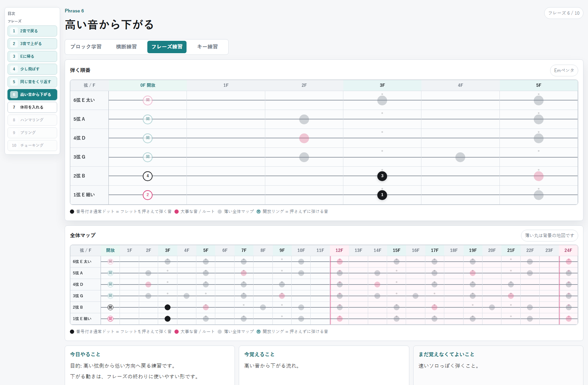Image resolution: width=588 pixels, height=385 pixels.
Task: Click the Phrase 6 label above title
Action: [74, 11]
